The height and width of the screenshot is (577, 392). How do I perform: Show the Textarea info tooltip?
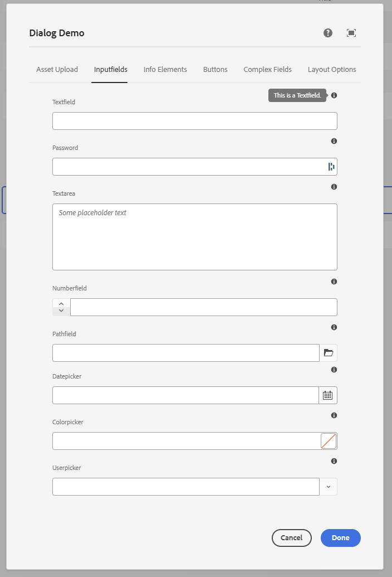[x=334, y=187]
